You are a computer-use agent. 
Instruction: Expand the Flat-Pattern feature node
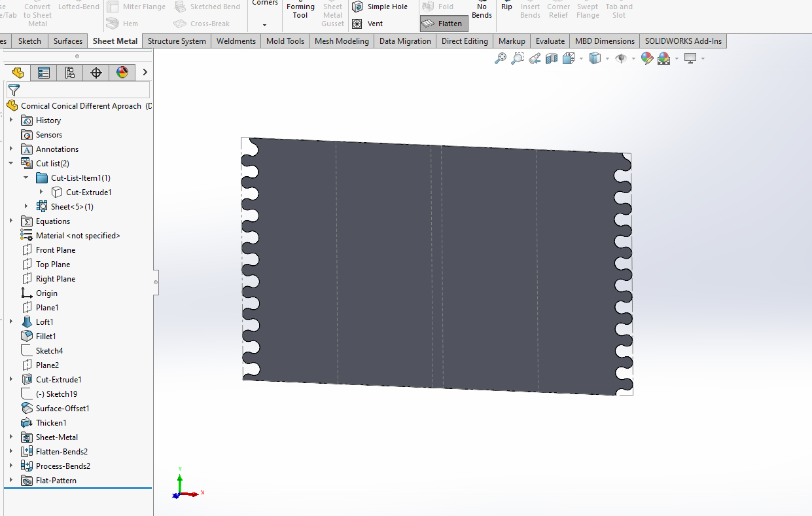pyautogui.click(x=11, y=480)
